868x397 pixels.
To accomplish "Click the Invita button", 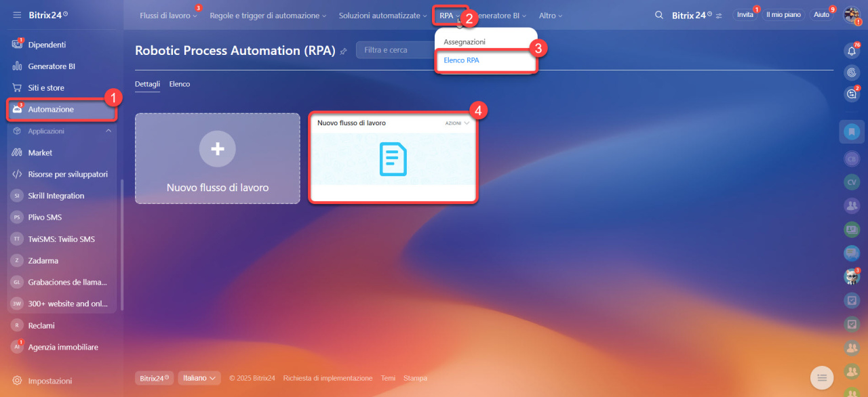I will [x=745, y=15].
